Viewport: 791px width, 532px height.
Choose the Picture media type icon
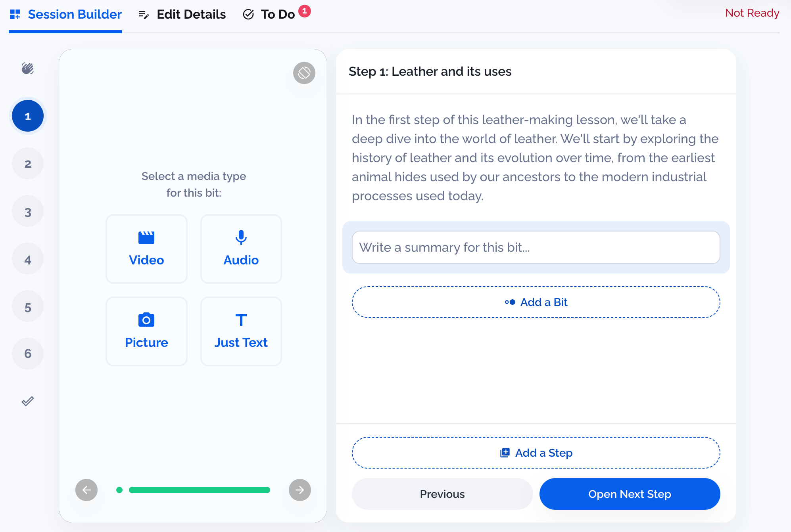(146, 320)
